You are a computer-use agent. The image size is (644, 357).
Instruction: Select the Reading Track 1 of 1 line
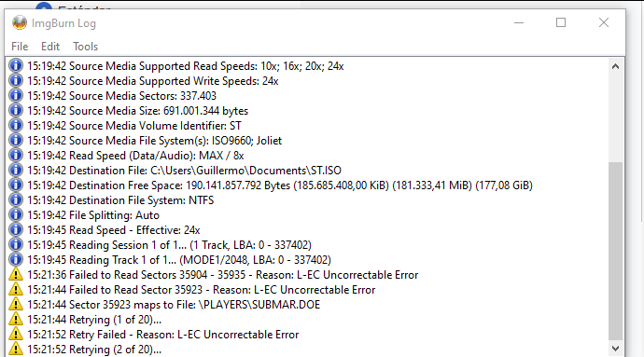(x=179, y=260)
